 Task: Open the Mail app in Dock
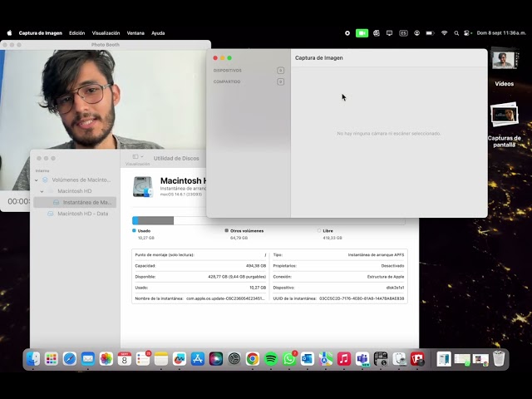point(88,359)
